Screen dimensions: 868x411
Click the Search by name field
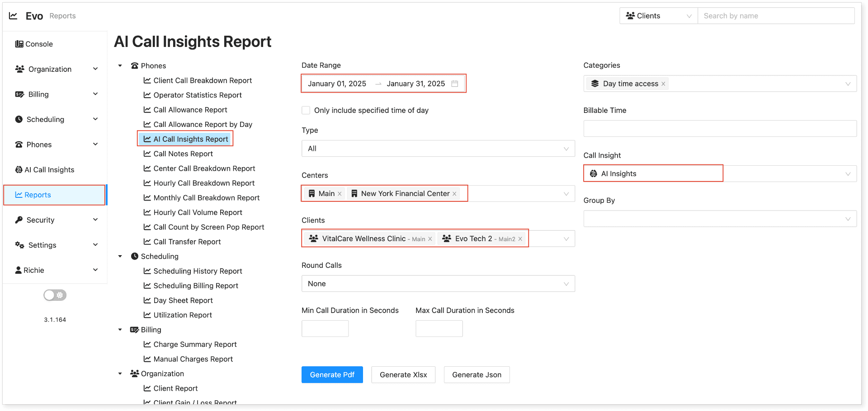pyautogui.click(x=776, y=16)
